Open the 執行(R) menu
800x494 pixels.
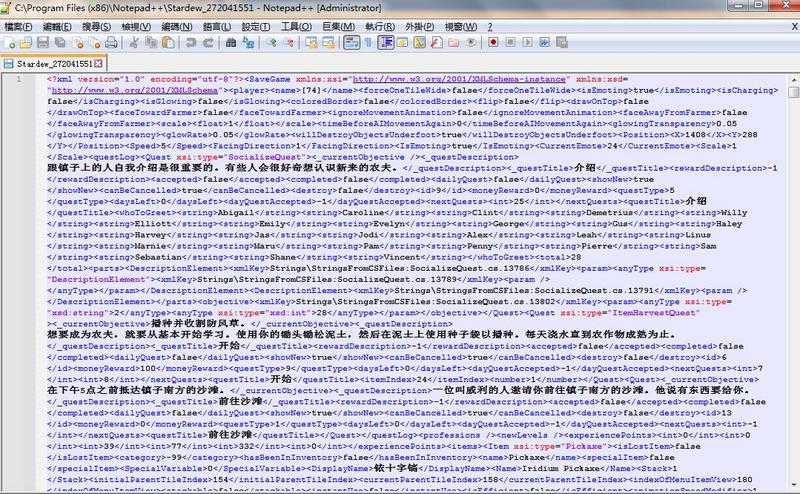[x=380, y=27]
